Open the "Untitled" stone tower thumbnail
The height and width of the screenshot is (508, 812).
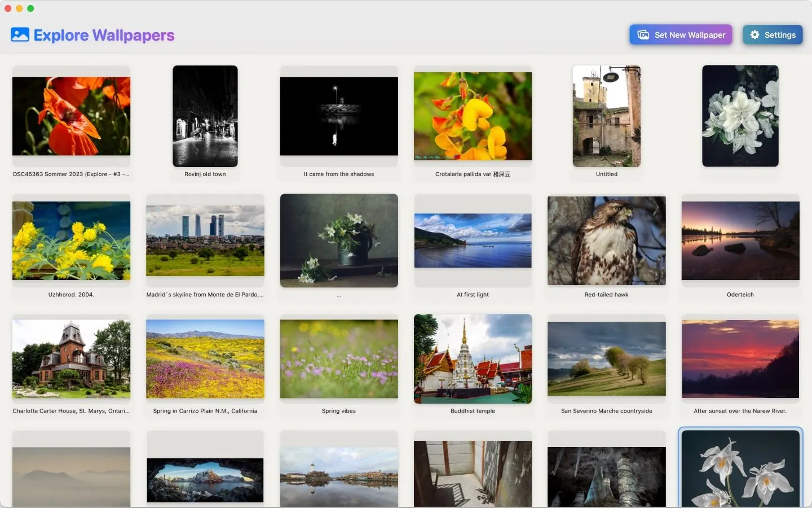tap(607, 116)
